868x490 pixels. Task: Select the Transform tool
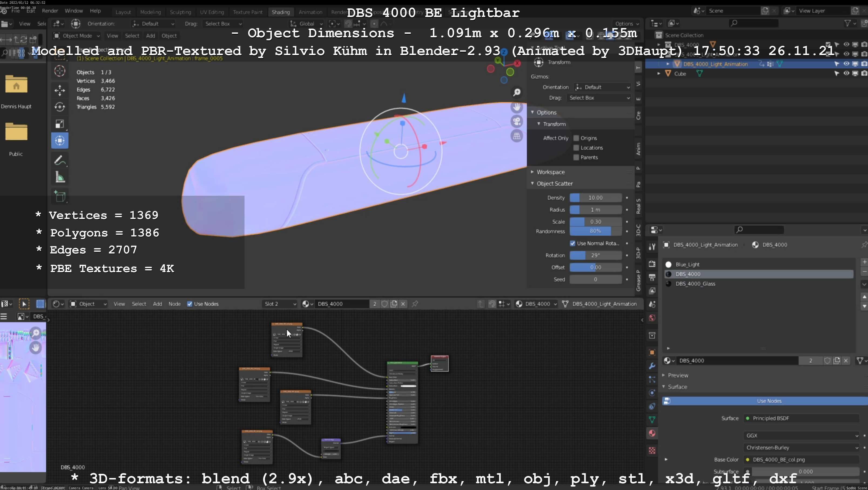pos(60,141)
